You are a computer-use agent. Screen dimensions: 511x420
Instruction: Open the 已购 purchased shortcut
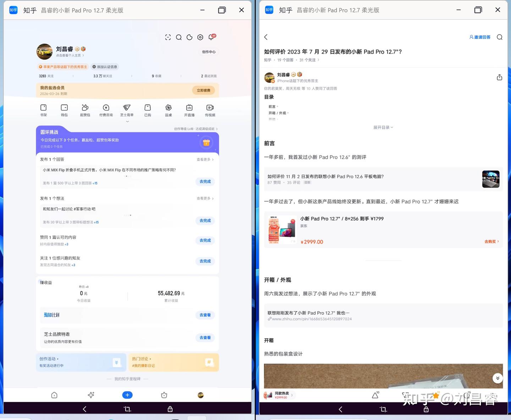click(x=148, y=110)
